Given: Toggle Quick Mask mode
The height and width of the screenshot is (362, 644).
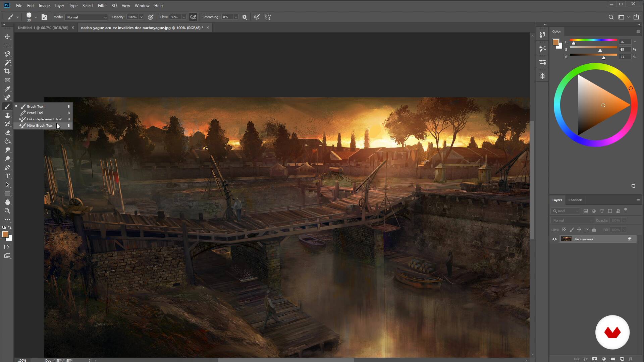Looking at the screenshot, I should click(x=7, y=247).
